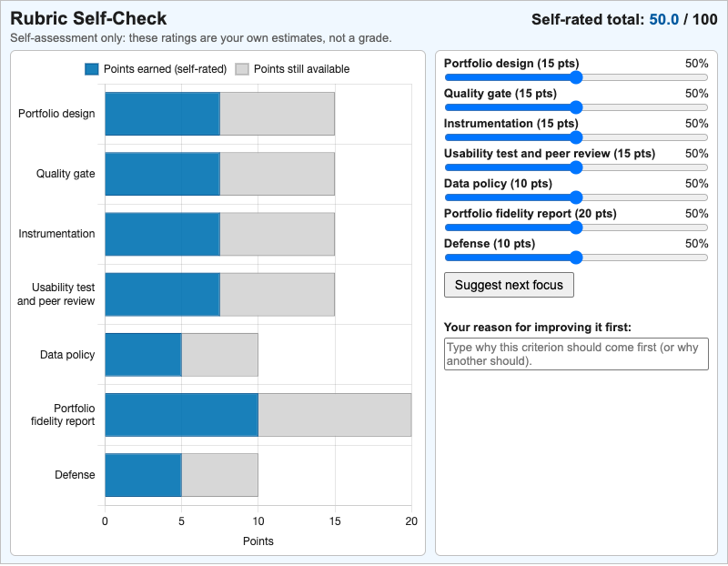Click the blue Portfolio design earned bar
Image resolution: width=728 pixels, height=566 pixels.
[163, 114]
